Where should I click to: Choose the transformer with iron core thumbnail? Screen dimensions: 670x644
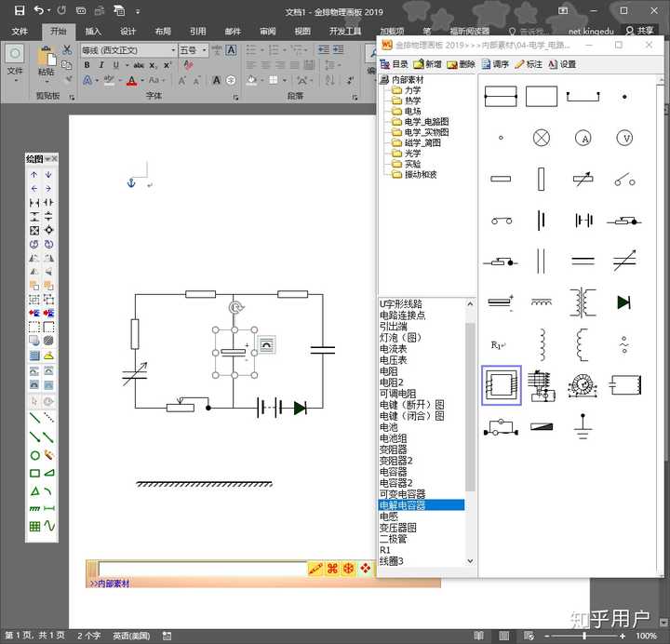tap(583, 302)
